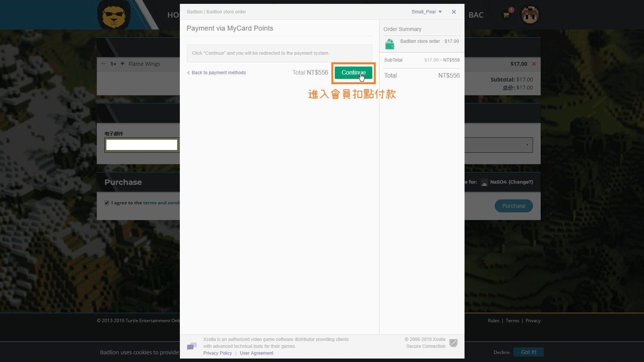The image size is (644, 362).
Task: Click the BAC navigation item
Action: point(476,15)
